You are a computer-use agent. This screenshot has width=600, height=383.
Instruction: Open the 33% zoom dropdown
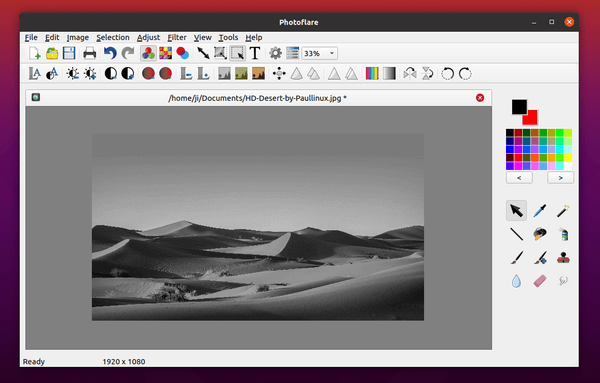(320, 54)
